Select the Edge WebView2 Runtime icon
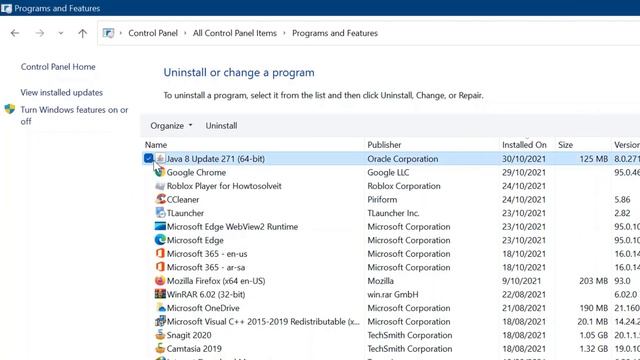The height and width of the screenshot is (360, 640). (160, 226)
